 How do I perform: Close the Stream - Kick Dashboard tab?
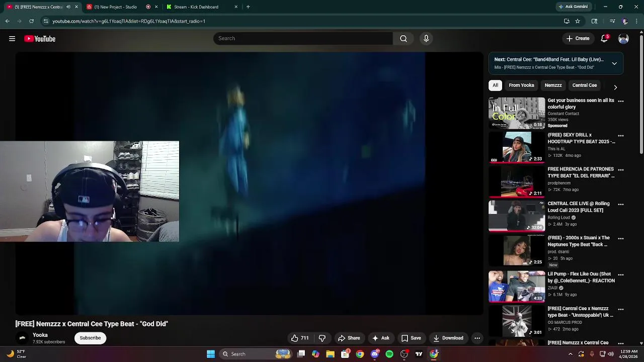click(x=236, y=7)
